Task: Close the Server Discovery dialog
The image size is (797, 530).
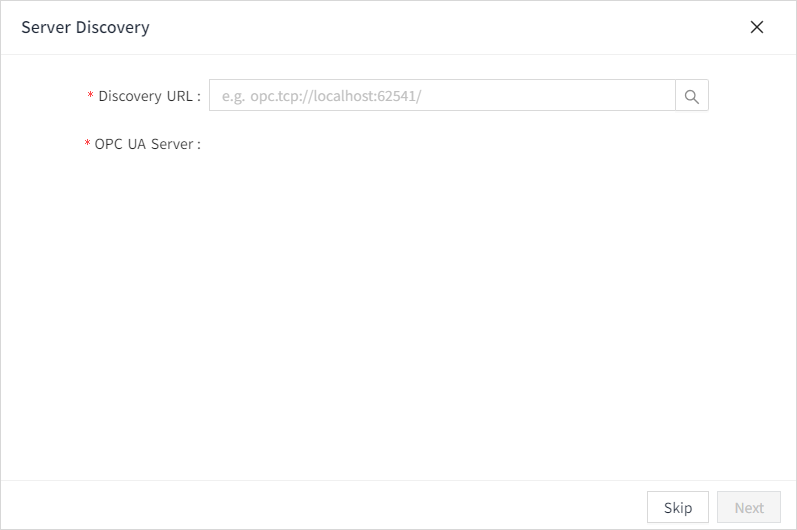Action: tap(757, 27)
